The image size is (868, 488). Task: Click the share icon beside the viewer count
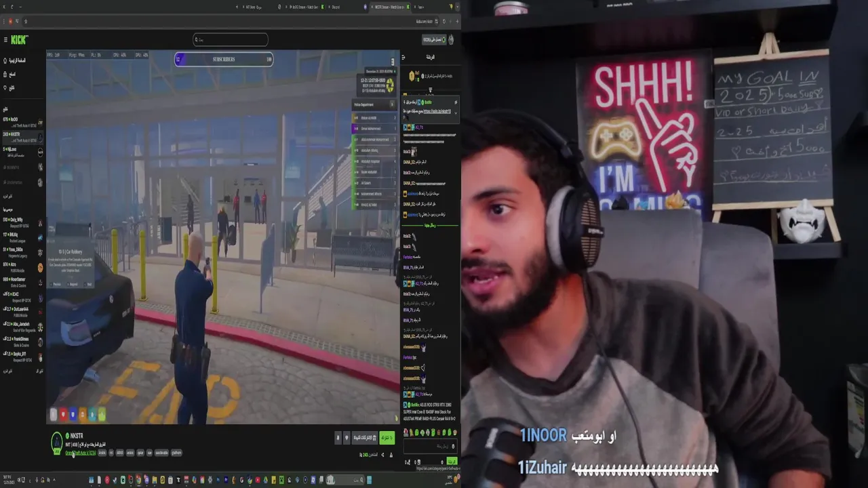point(382,455)
